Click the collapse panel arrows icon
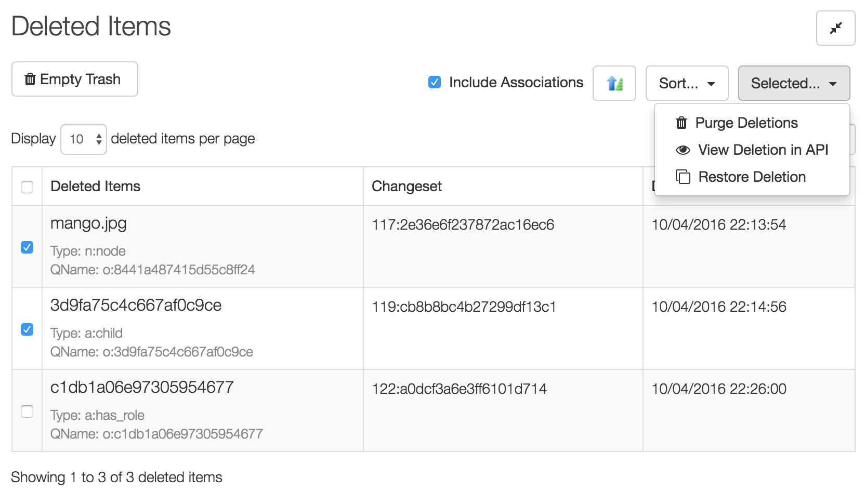Viewport: 865px width, 504px height. pyautogui.click(x=835, y=28)
